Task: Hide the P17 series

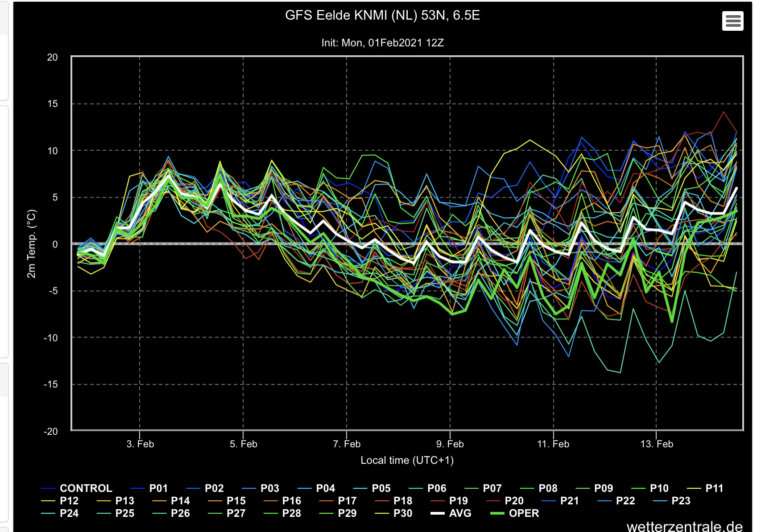Action: (x=338, y=501)
